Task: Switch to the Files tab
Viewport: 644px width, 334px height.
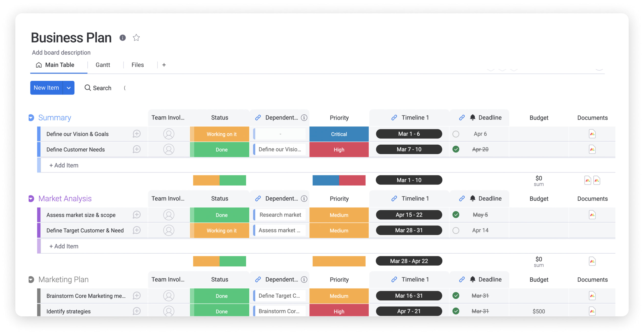Action: pyautogui.click(x=137, y=64)
